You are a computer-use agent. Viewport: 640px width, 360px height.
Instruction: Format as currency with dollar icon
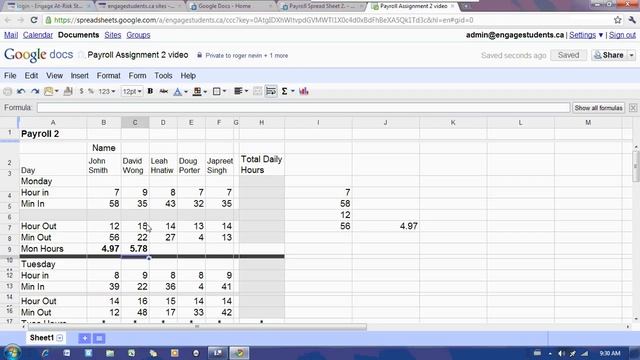(82, 91)
